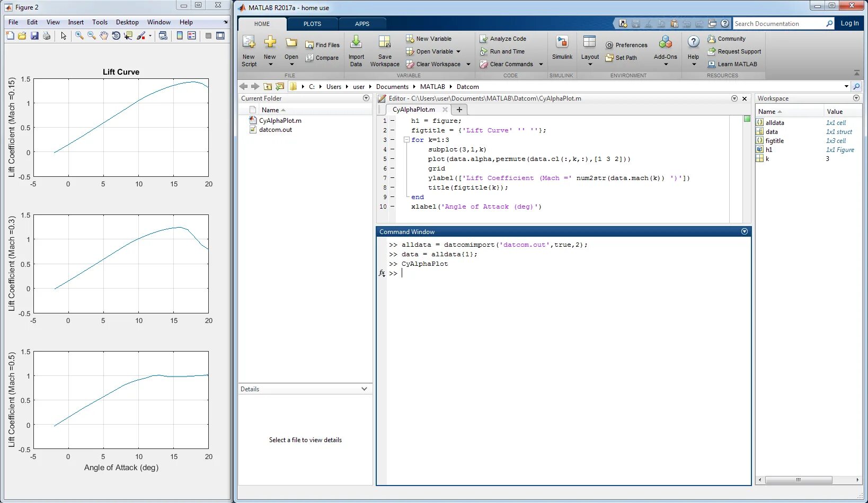Open file icon in Figure 2 toolbar

coord(22,35)
